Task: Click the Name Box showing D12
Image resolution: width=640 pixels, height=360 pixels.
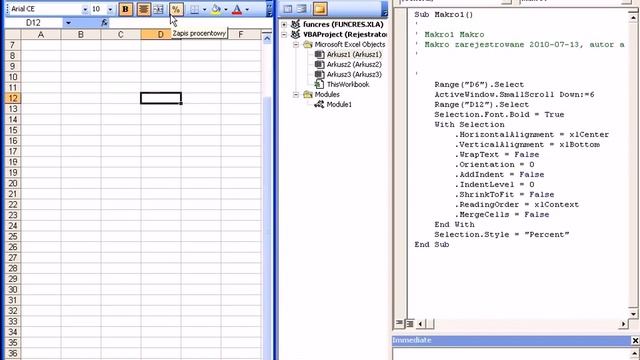Action: 34,23
